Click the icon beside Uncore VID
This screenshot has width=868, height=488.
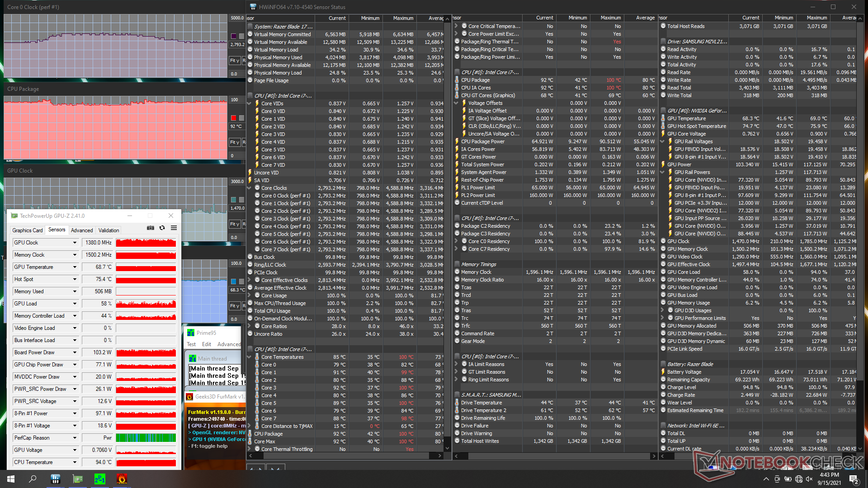coord(250,173)
